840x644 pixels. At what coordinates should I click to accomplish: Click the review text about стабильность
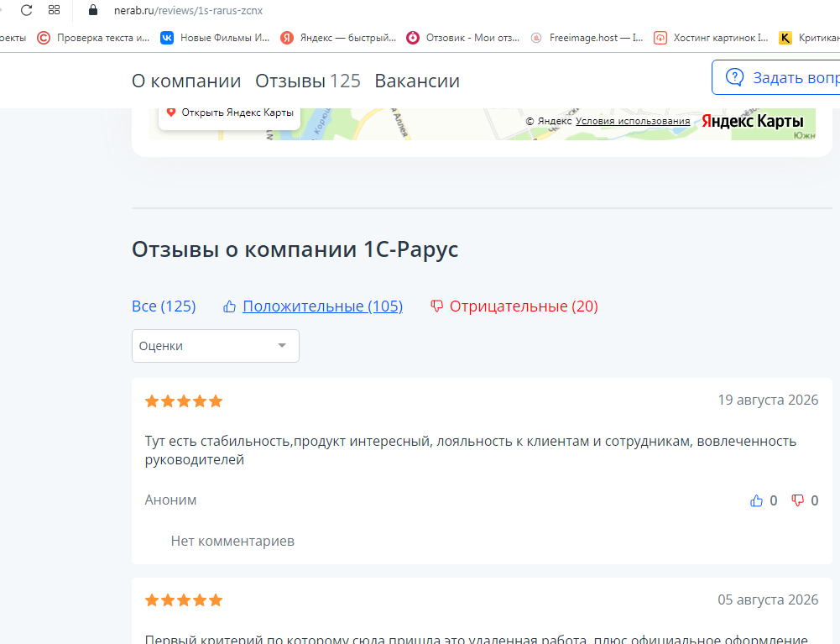(471, 450)
